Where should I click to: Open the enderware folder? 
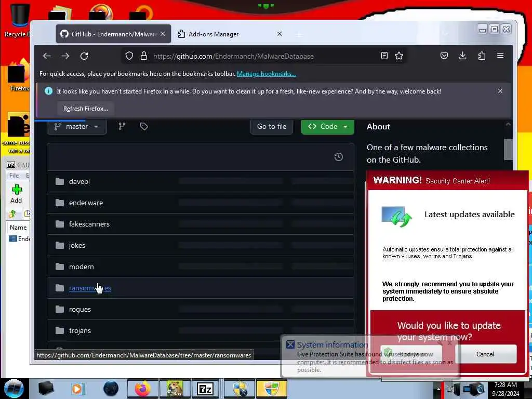[86, 203]
